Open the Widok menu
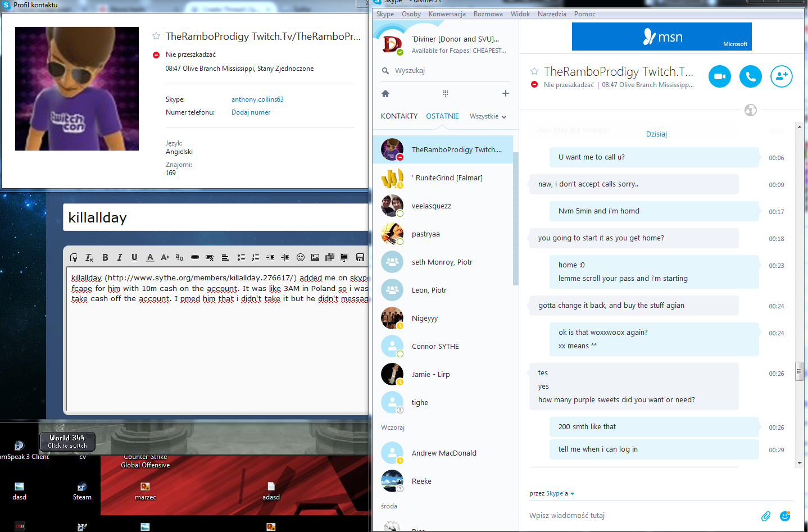 click(520, 14)
